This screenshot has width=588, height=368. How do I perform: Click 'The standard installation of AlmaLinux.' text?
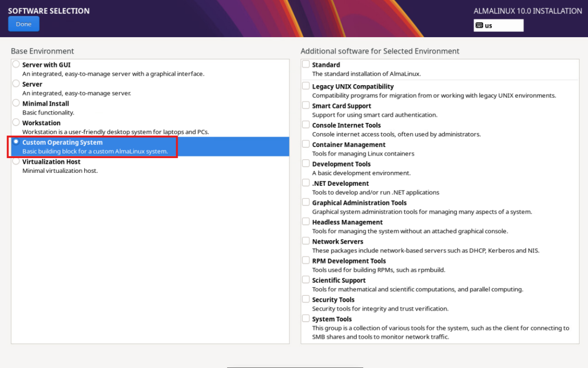(367, 74)
